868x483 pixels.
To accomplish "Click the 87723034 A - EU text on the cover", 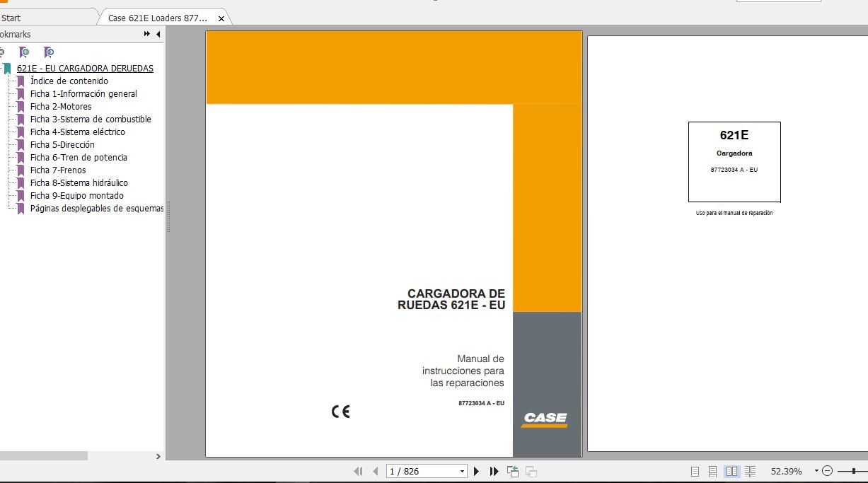I will coord(481,403).
